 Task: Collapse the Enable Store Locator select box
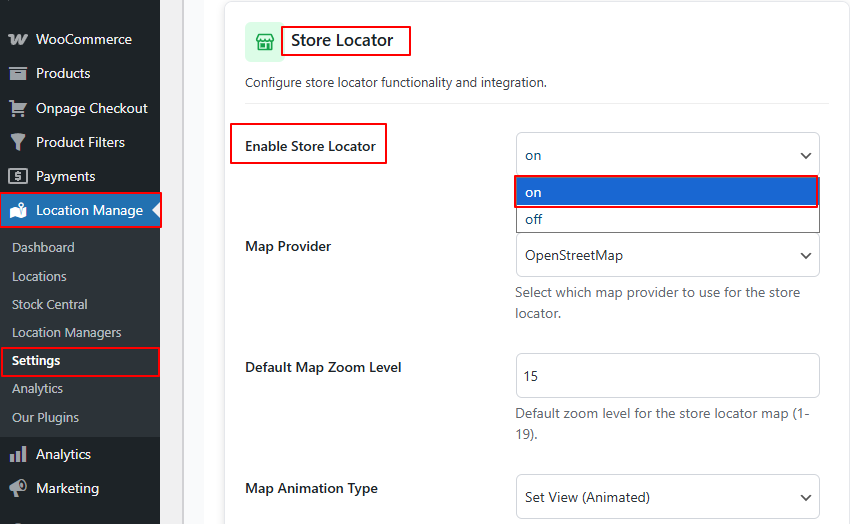point(666,155)
